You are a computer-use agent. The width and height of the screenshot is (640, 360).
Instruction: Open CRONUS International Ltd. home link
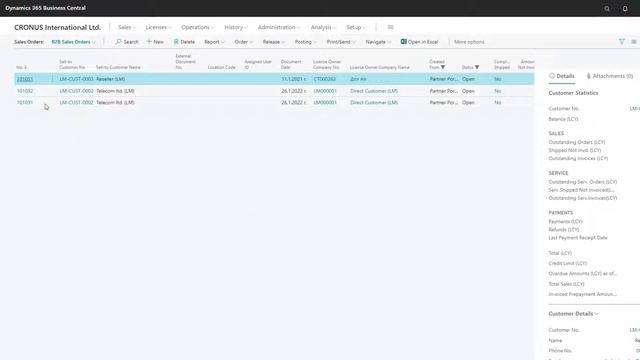(57, 27)
